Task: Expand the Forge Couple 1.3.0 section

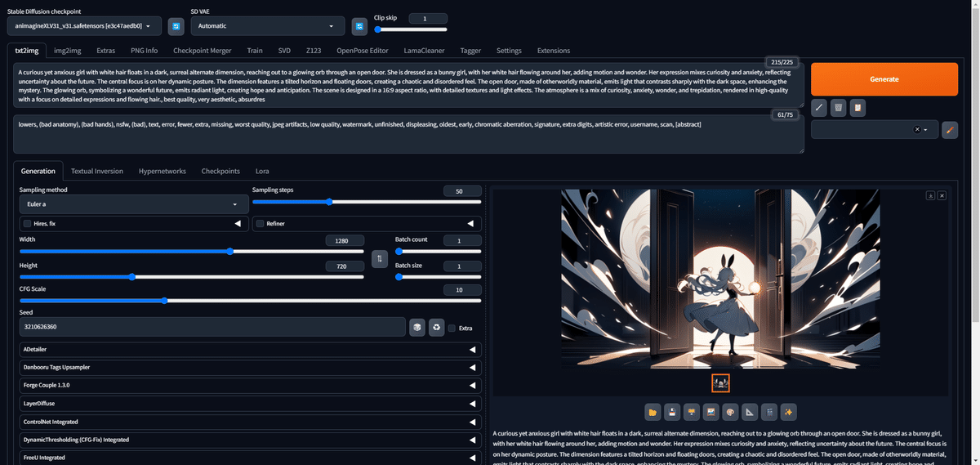Action: 250,385
